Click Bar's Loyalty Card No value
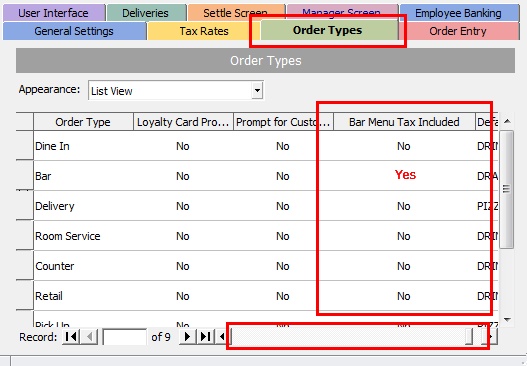The height and width of the screenshot is (366, 527). tap(183, 176)
